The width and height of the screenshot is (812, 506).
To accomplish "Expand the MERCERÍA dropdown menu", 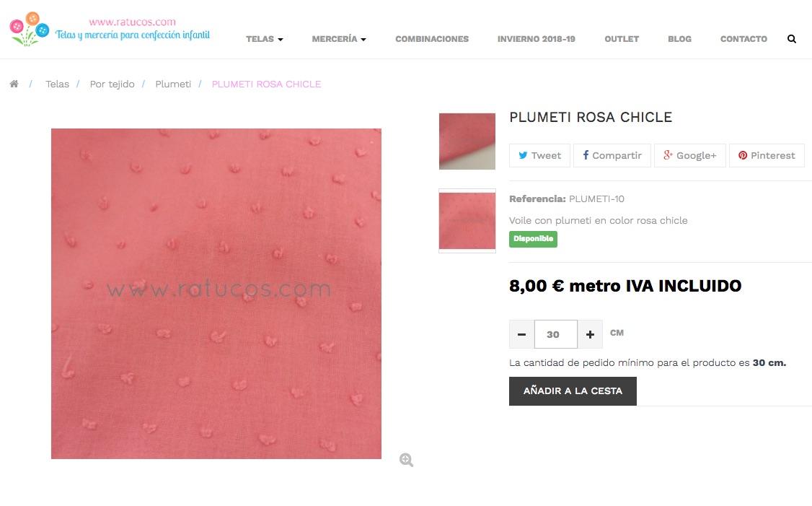I will click(339, 39).
